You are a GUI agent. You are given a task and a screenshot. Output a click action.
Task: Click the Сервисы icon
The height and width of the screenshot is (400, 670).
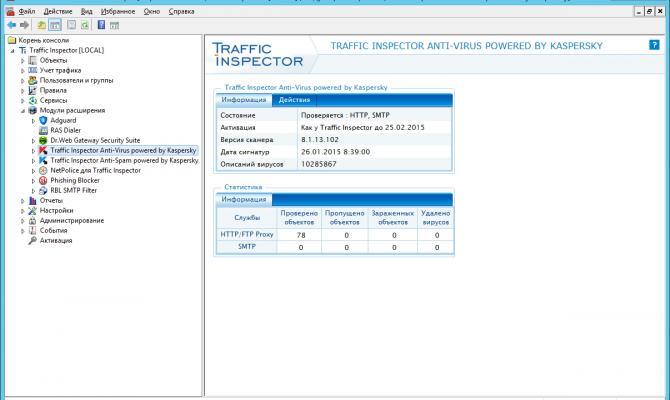click(x=32, y=100)
